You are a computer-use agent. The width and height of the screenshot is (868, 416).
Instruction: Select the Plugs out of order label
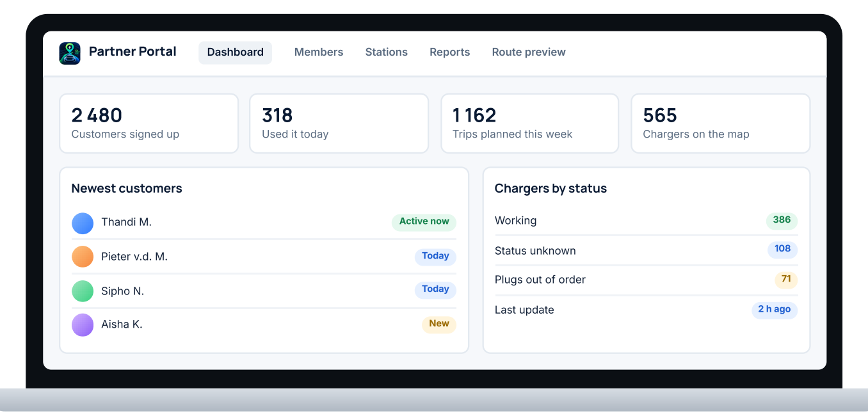540,280
